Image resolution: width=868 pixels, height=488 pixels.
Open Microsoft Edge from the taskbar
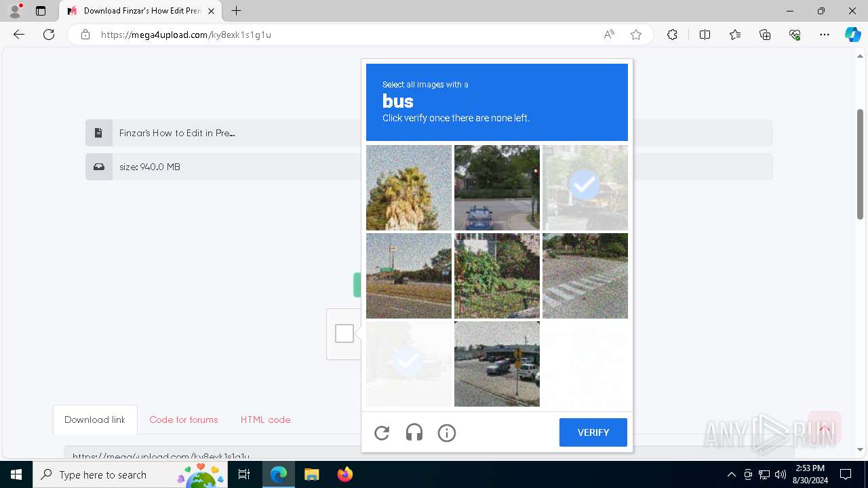[279, 474]
